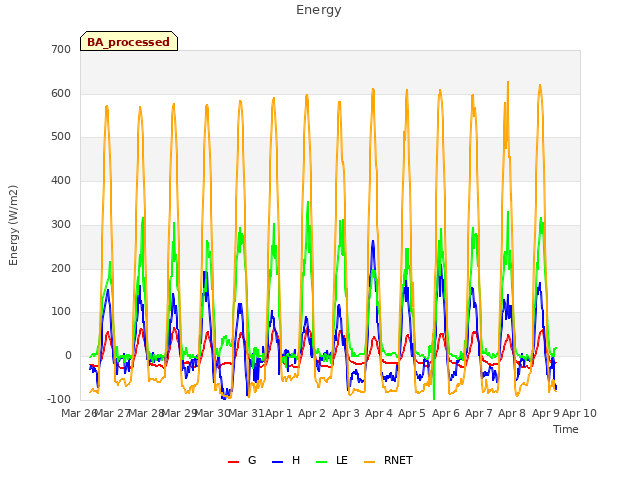Viewport: 640px width, 480px height.
Task: Toggle the H series legend entry
Action: click(286, 460)
